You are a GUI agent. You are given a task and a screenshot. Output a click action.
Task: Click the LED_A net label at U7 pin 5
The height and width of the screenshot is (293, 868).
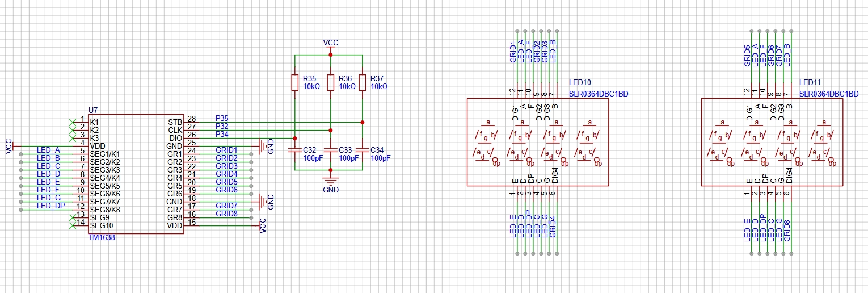pyautogui.click(x=48, y=150)
